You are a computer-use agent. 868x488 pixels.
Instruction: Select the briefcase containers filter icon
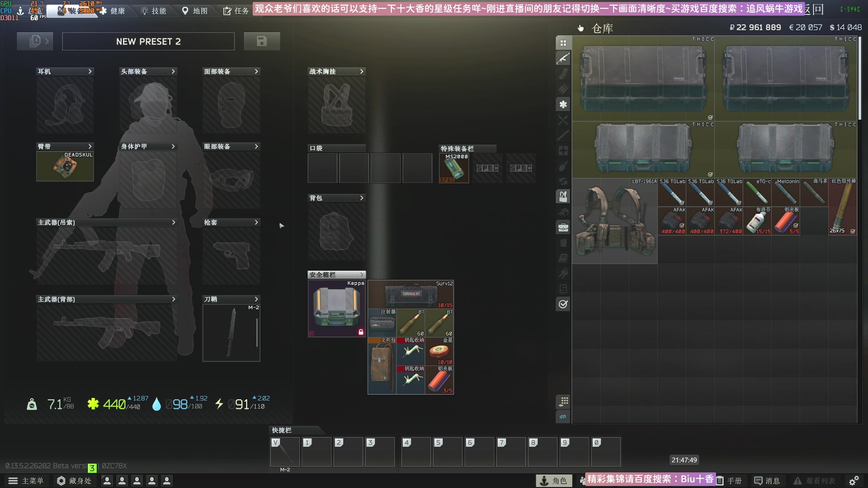point(563,227)
